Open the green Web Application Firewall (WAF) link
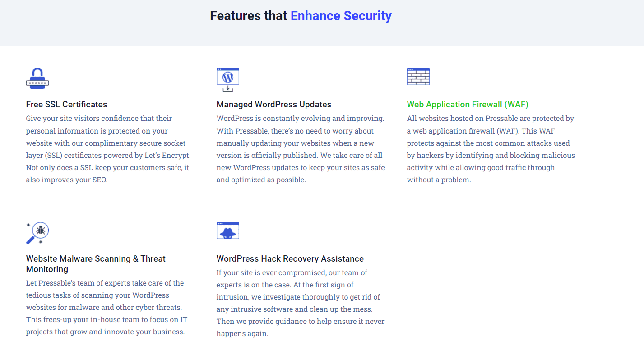644x355 pixels. [467, 105]
